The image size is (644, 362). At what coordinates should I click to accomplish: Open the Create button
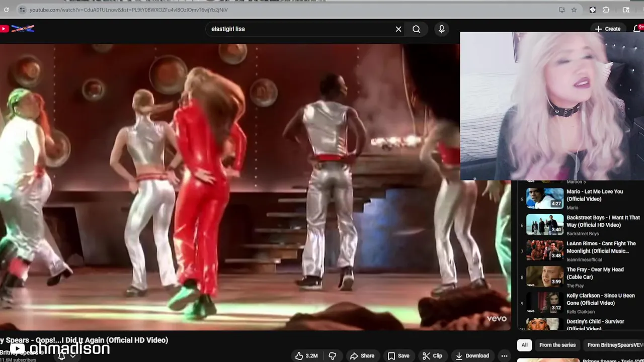tap(607, 29)
